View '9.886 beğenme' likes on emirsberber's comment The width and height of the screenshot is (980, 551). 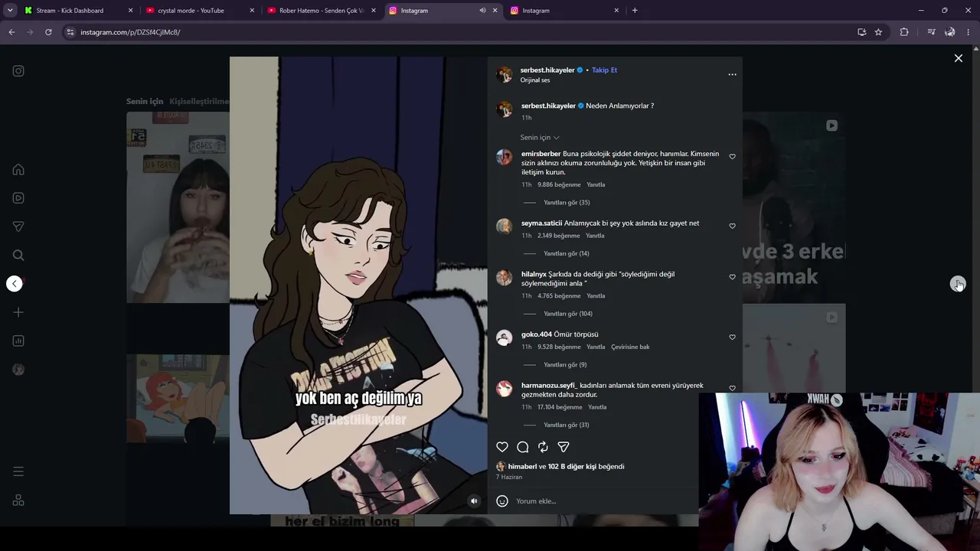click(x=559, y=185)
